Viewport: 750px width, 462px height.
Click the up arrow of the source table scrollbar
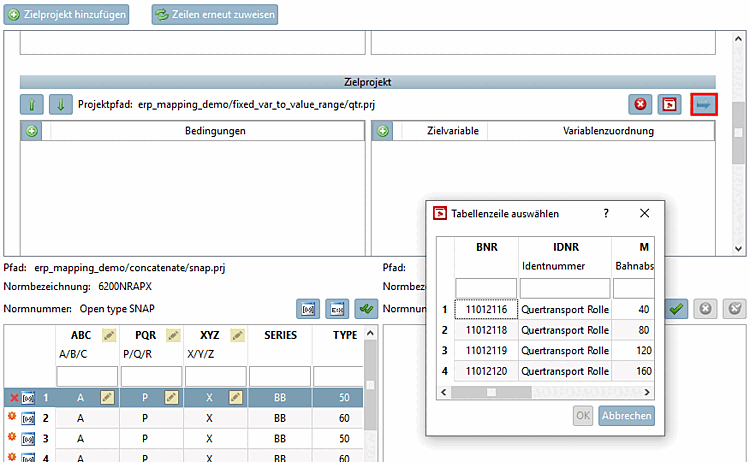370,333
